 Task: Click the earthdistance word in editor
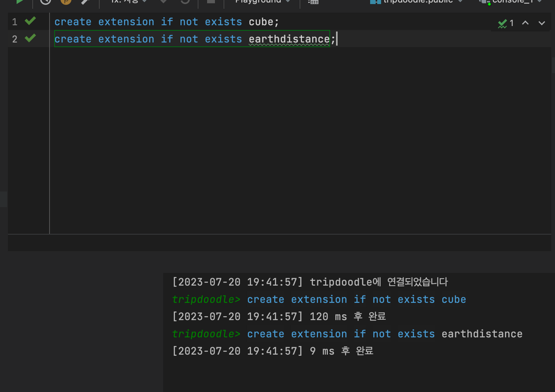click(289, 39)
